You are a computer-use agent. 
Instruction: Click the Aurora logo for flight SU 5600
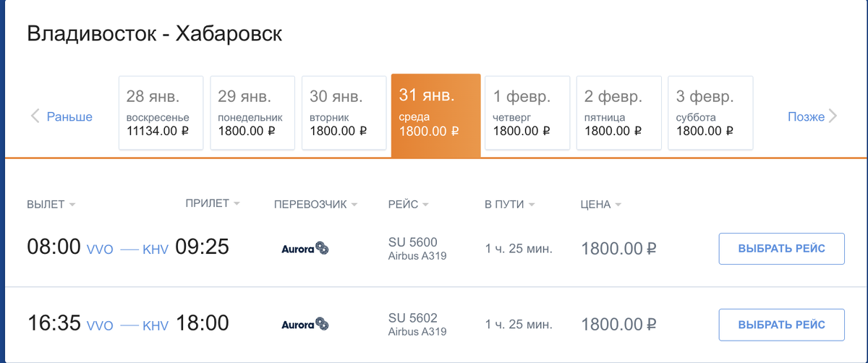305,249
